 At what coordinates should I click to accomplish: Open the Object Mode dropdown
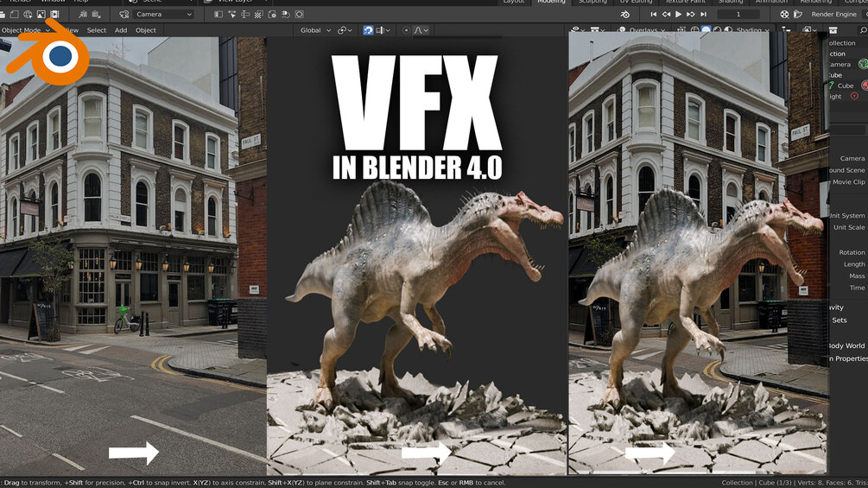pos(26,30)
